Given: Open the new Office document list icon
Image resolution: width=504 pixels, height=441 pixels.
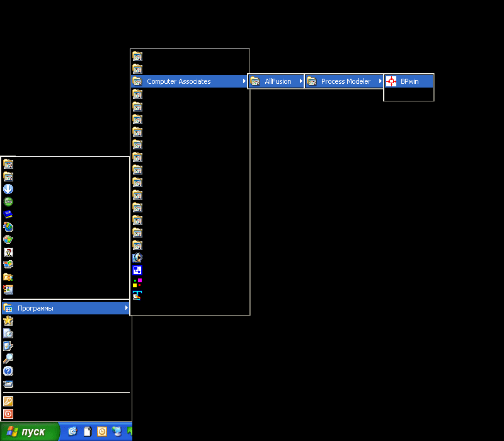Looking at the screenshot, I should pyautogui.click(x=8, y=290).
